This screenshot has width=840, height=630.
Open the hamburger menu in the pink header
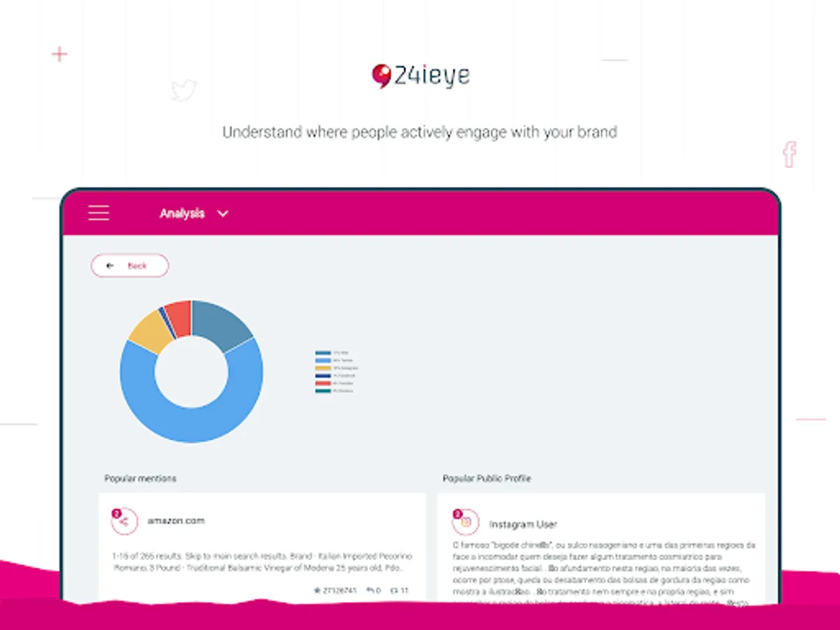(99, 213)
